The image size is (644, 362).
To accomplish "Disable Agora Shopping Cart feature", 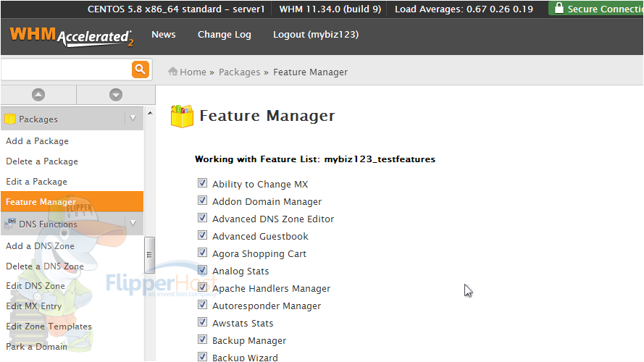I will 202,252.
